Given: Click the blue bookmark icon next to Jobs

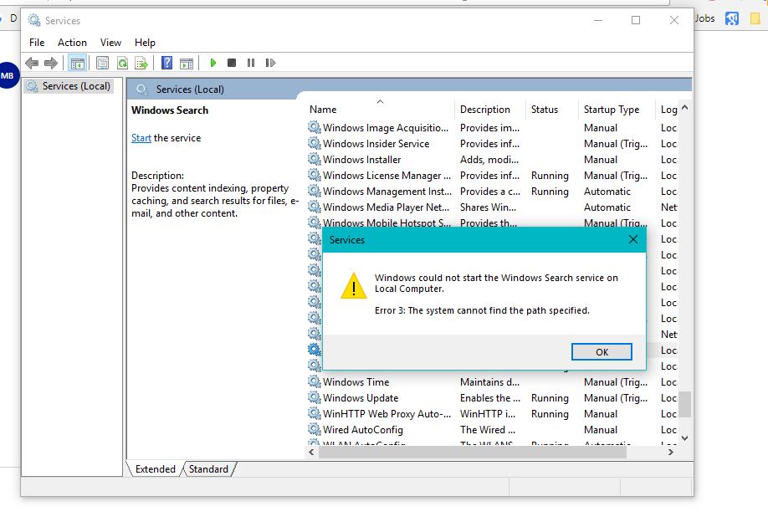Looking at the screenshot, I should 732,18.
